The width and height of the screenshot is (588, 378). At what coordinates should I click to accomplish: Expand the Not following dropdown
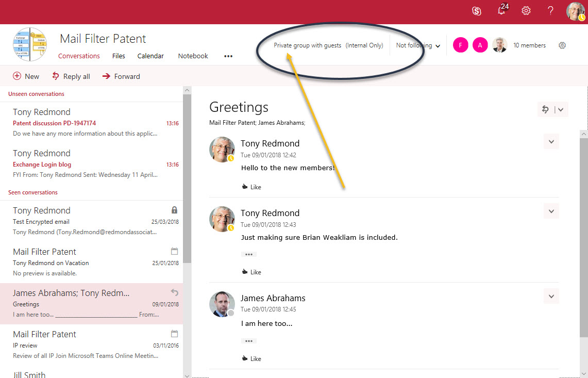tap(418, 45)
